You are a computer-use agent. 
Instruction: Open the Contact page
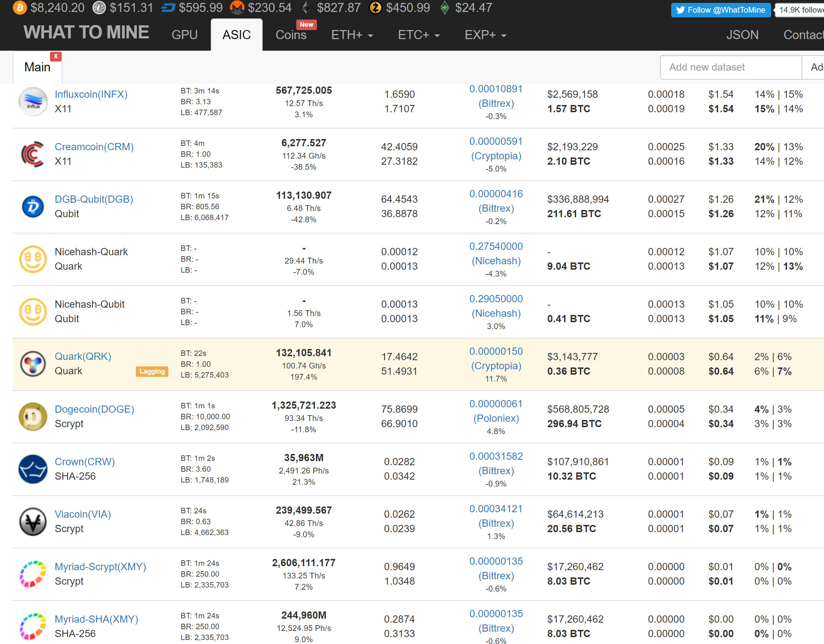tap(803, 35)
